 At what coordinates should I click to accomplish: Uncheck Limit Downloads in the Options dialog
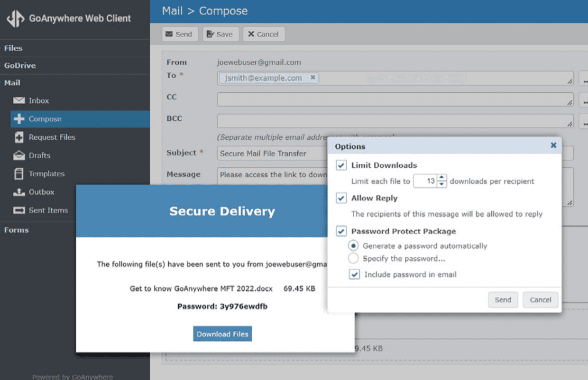click(x=342, y=165)
